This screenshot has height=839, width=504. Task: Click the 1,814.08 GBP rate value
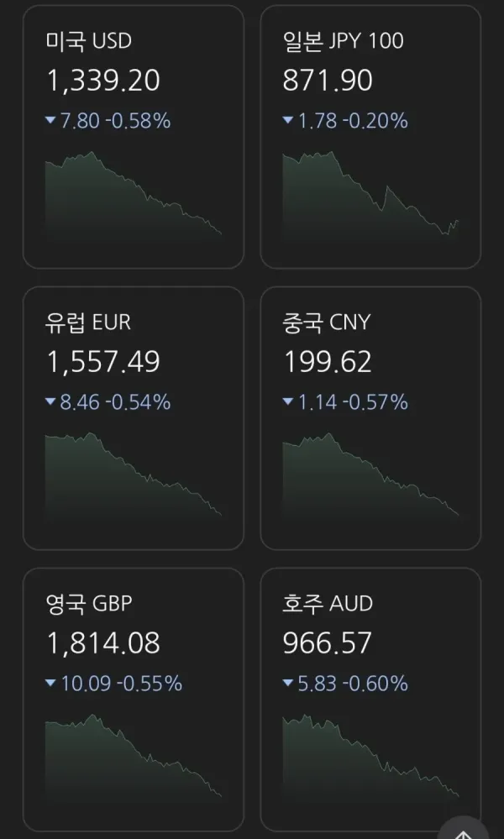[103, 643]
